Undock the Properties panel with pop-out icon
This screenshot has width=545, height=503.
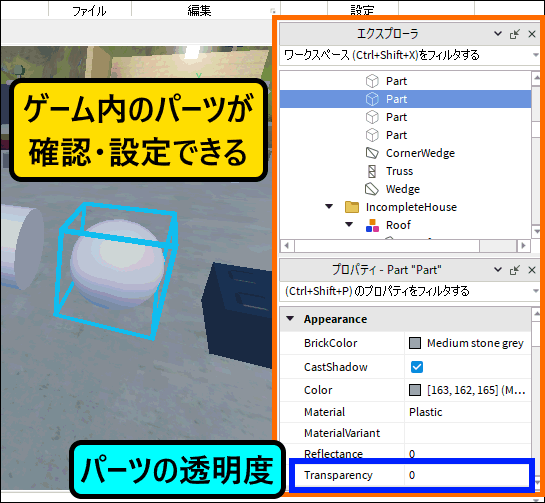514,270
